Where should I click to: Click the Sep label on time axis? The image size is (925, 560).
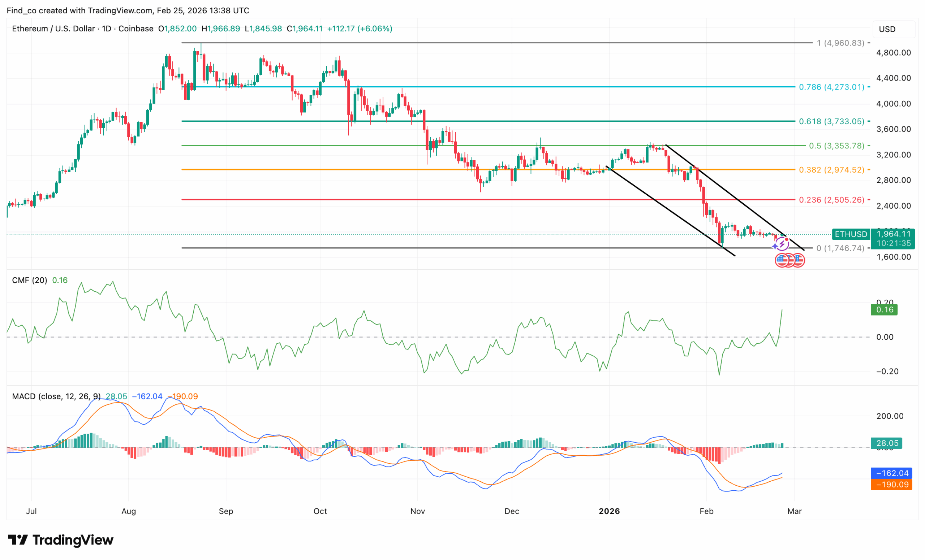tap(226, 511)
